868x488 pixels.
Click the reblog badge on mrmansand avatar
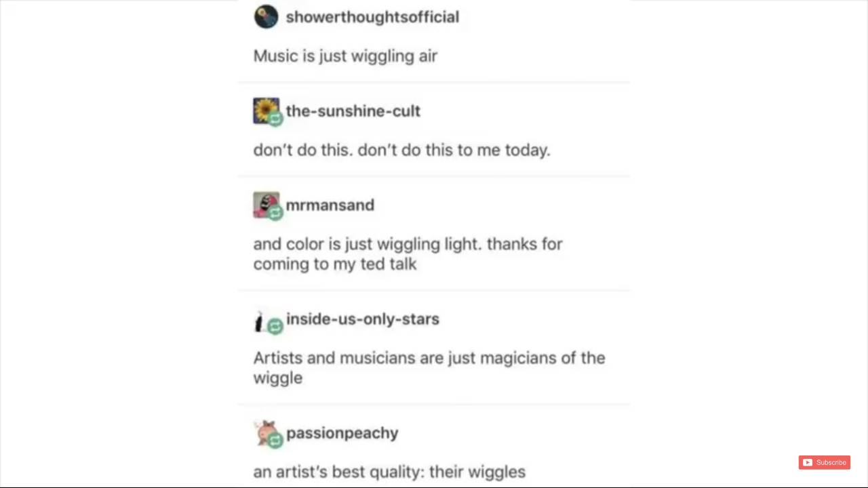[x=275, y=213]
